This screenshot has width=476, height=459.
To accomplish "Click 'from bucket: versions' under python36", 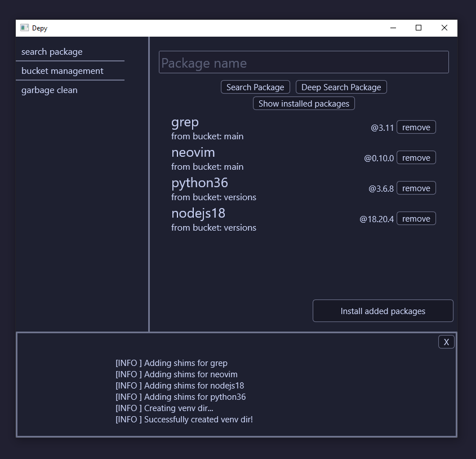I will coord(213,197).
